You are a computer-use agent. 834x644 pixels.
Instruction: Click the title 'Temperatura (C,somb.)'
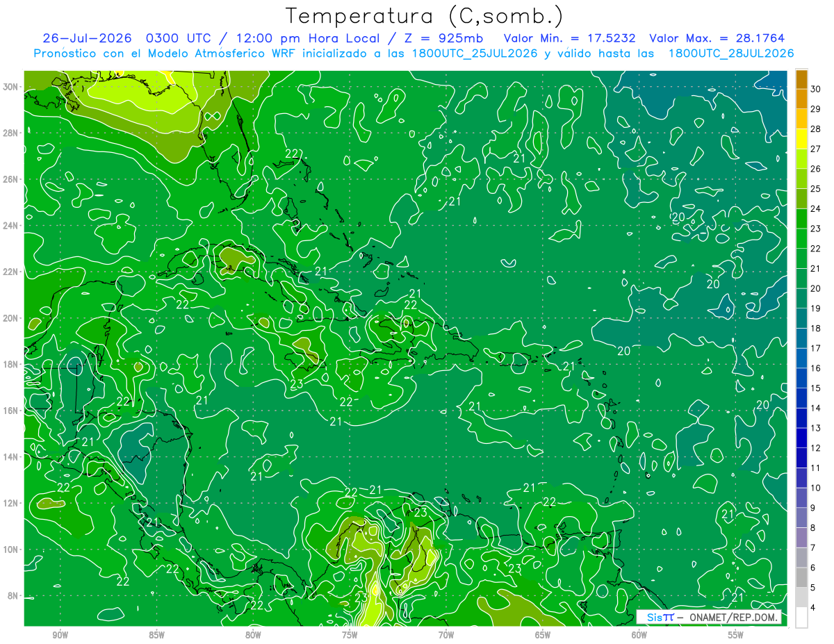[x=425, y=15]
